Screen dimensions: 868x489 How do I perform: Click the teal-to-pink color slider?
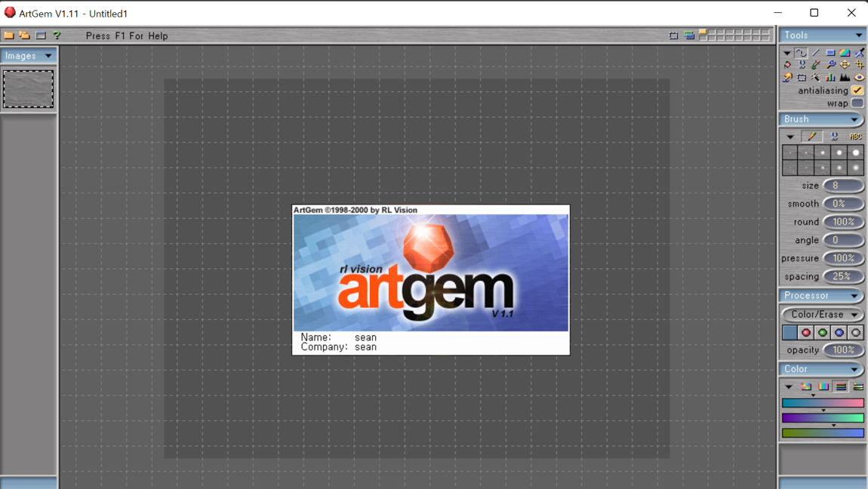(823, 403)
